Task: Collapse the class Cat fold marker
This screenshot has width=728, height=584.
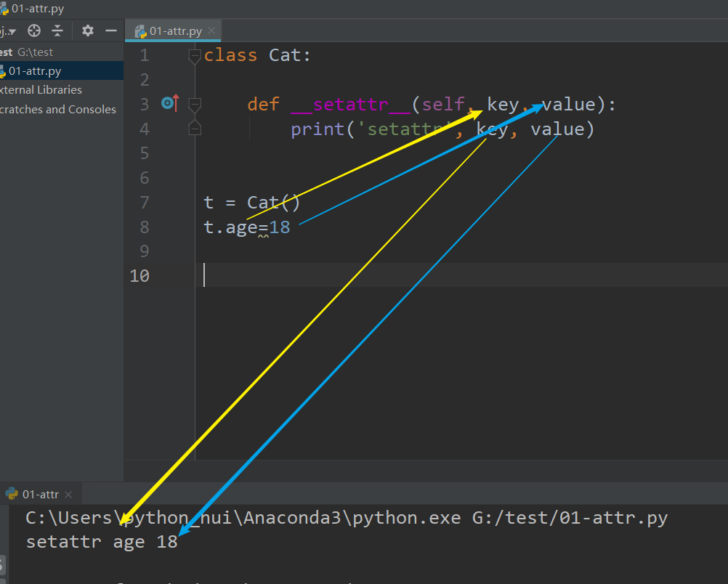Action: [x=195, y=56]
